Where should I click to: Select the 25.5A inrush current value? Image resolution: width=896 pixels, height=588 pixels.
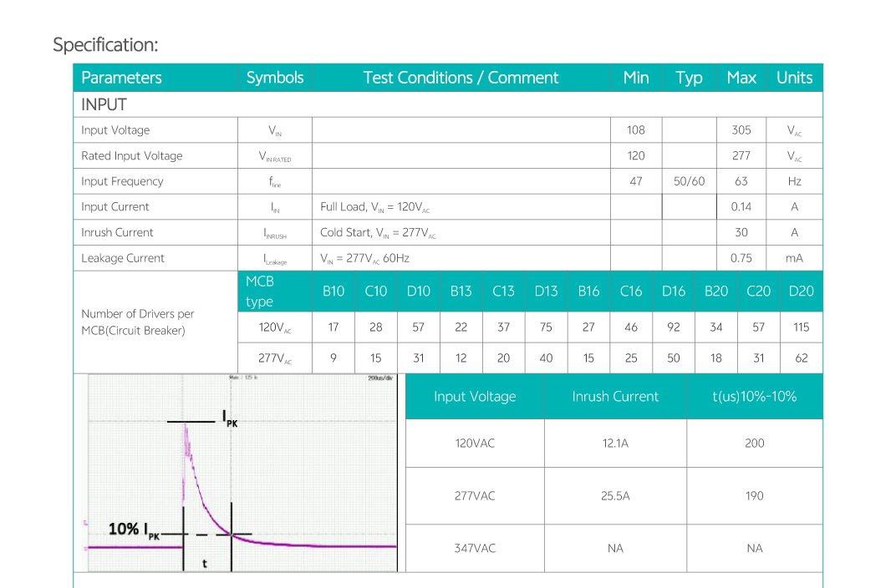[x=615, y=496]
